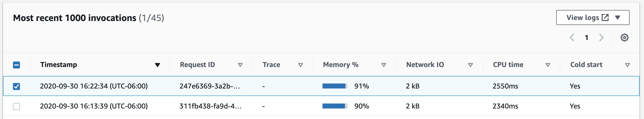Sort by Network IO column arrow

470,65
